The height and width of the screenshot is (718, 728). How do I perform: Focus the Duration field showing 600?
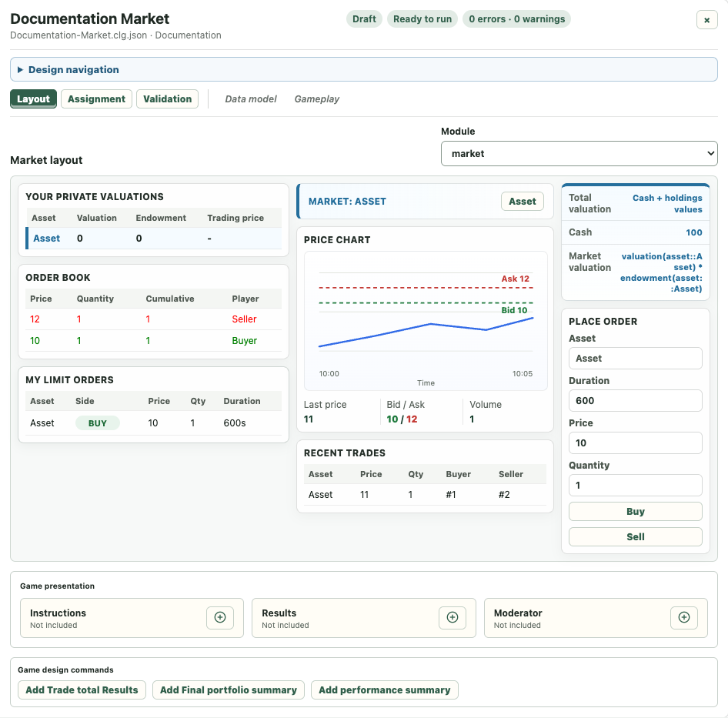pos(635,401)
